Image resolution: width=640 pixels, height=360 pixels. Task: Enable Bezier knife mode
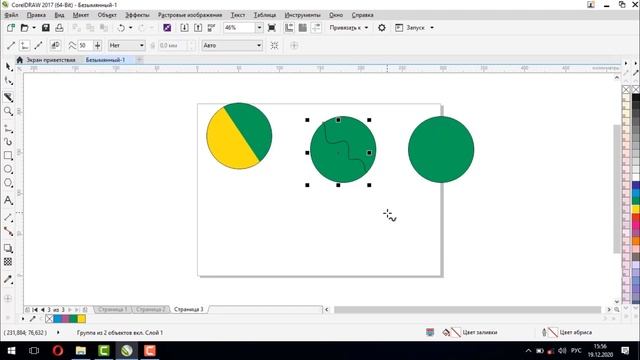pyautogui.click(x=38, y=45)
